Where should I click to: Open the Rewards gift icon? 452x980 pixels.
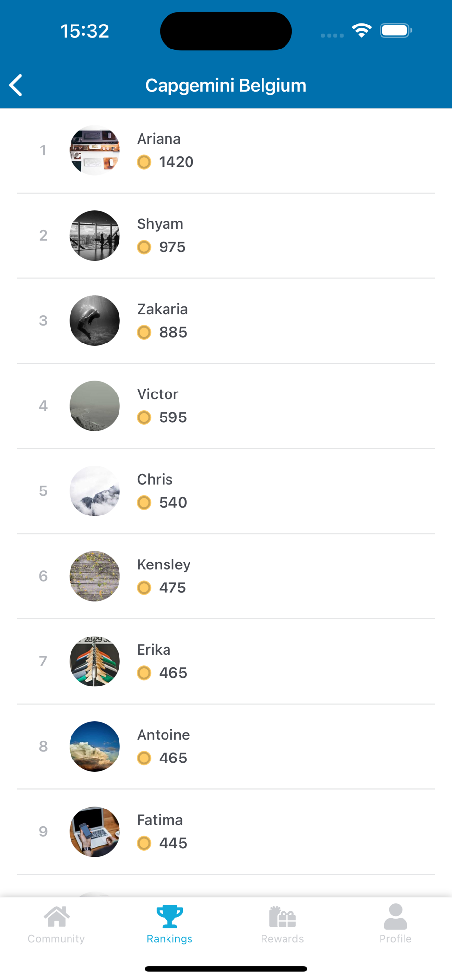(283, 917)
